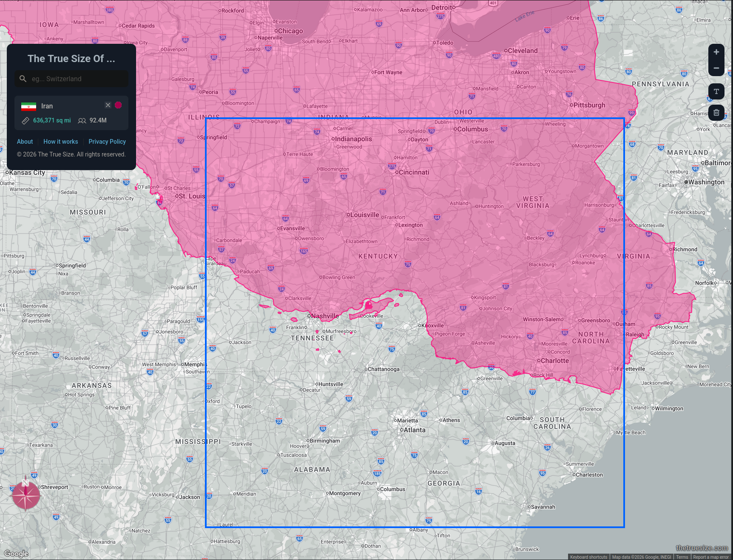Click the Indianapolis city label

click(353, 139)
